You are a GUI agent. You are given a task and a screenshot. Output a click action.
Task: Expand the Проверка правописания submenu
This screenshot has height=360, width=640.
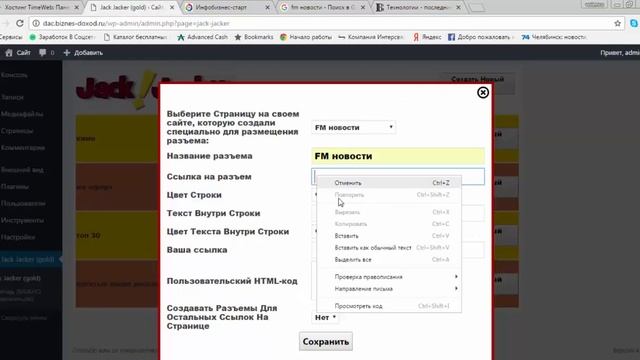pos(389,277)
